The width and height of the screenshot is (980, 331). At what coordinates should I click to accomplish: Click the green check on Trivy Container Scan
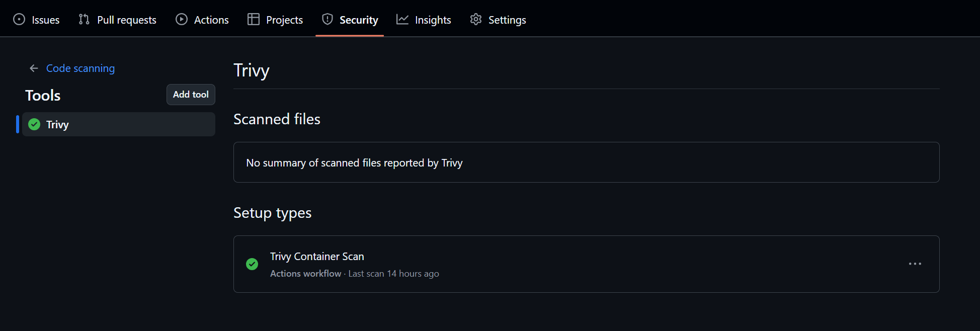(252, 264)
